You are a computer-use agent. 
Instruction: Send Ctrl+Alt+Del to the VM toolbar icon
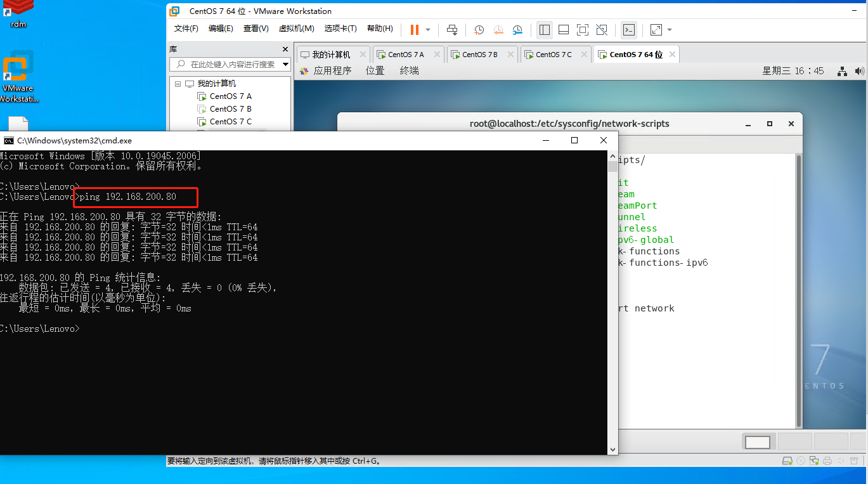[452, 30]
